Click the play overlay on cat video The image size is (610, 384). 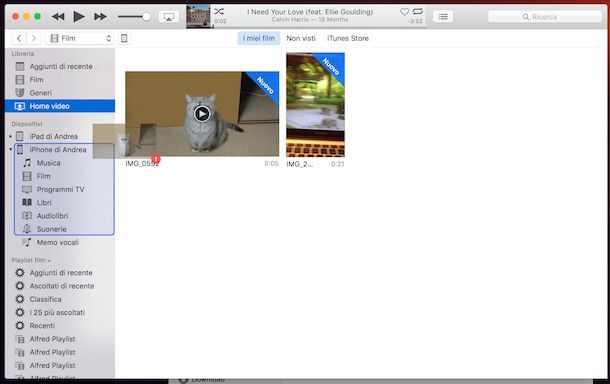(202, 114)
